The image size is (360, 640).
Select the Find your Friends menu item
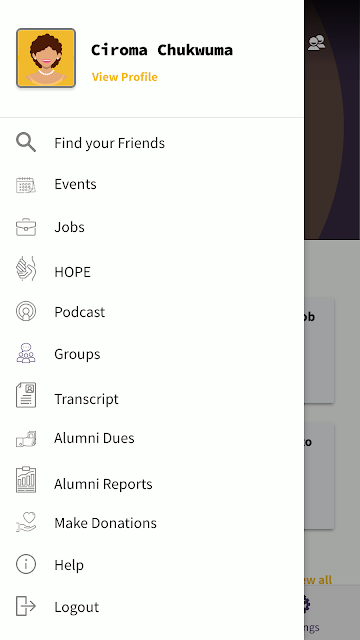click(x=152, y=142)
